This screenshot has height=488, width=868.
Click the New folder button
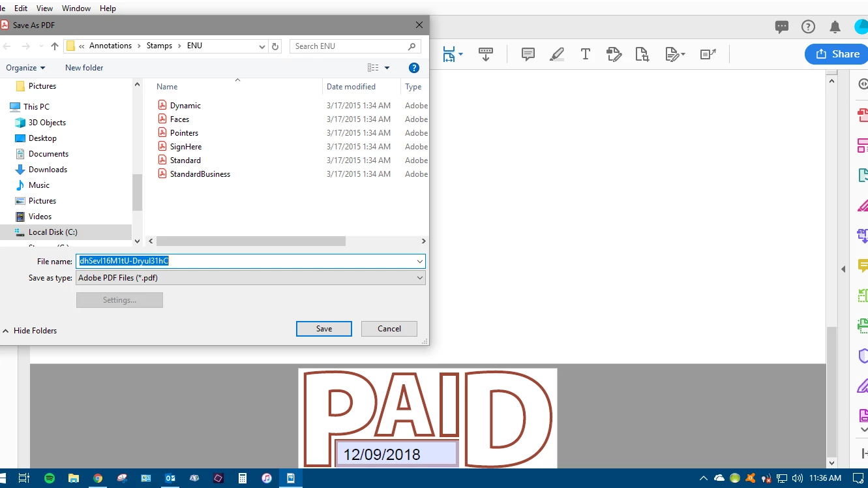click(x=84, y=68)
